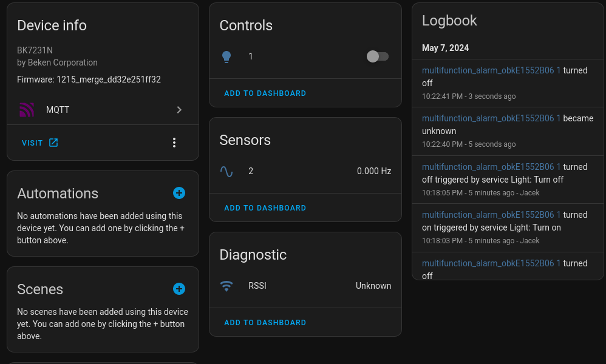The height and width of the screenshot is (364, 606).
Task: Toggle light entity 1 switch on
Action: click(378, 57)
